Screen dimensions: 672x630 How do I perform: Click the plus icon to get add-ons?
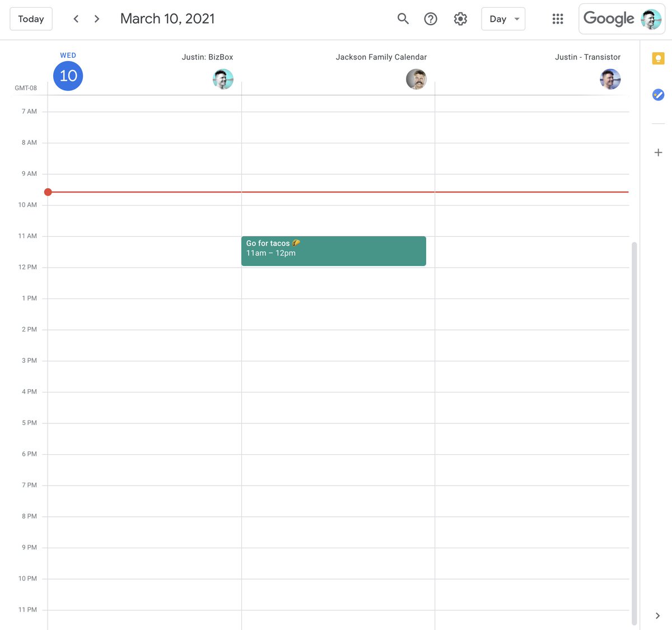[658, 152]
